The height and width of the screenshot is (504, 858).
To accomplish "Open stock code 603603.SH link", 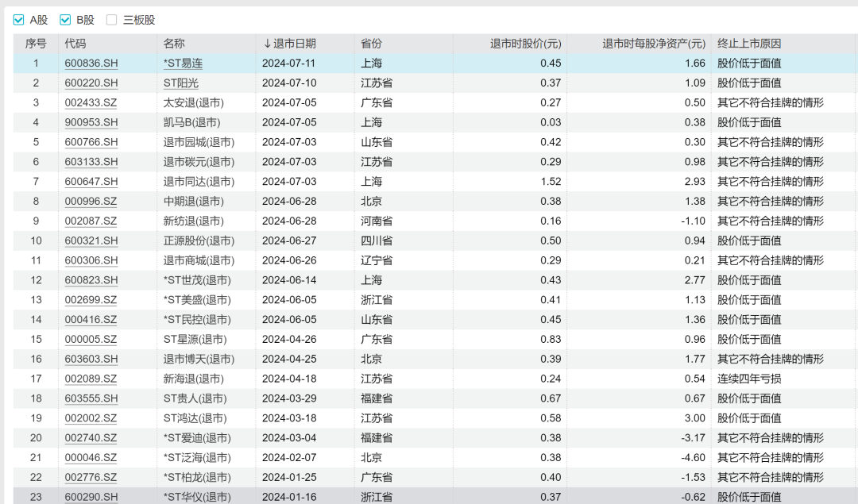I will tap(91, 359).
